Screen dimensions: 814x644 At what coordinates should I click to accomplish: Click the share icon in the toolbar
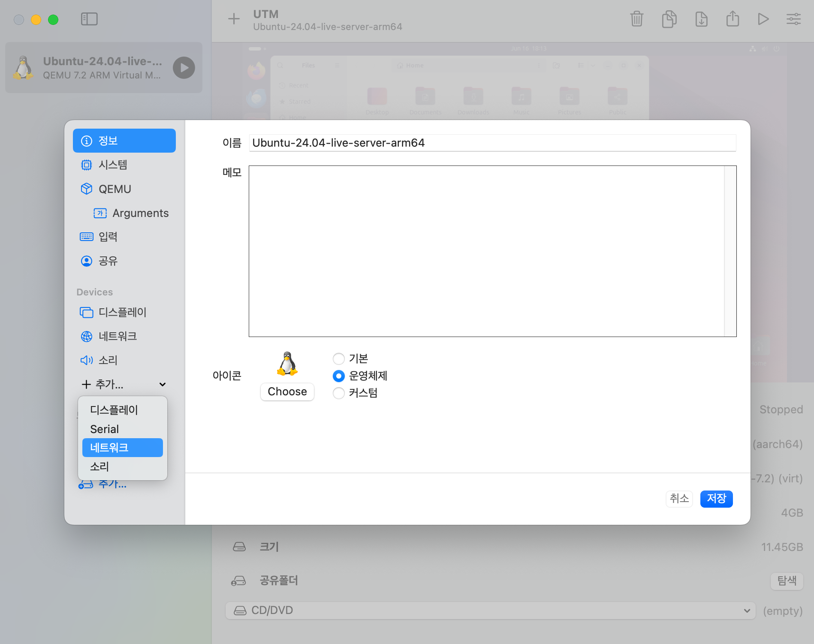[733, 19]
